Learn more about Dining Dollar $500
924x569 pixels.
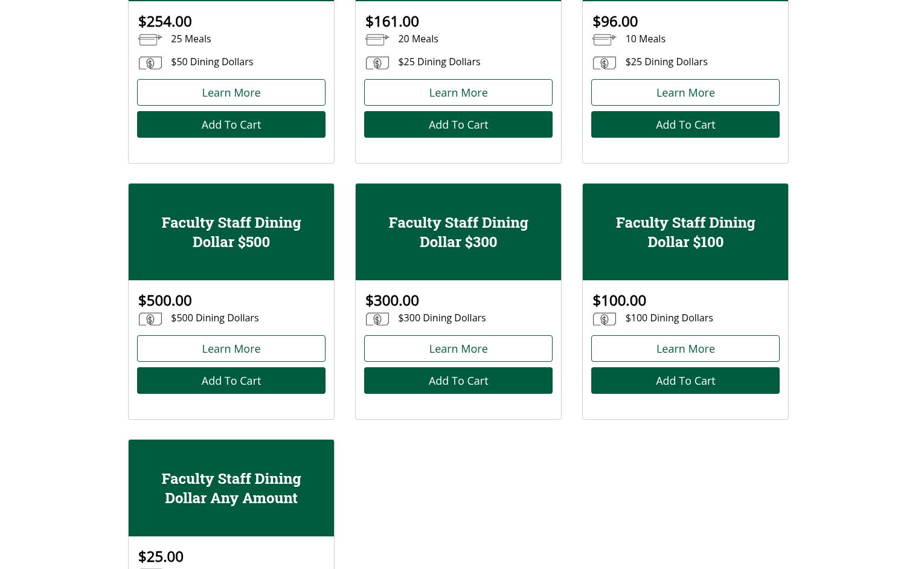coord(231,349)
